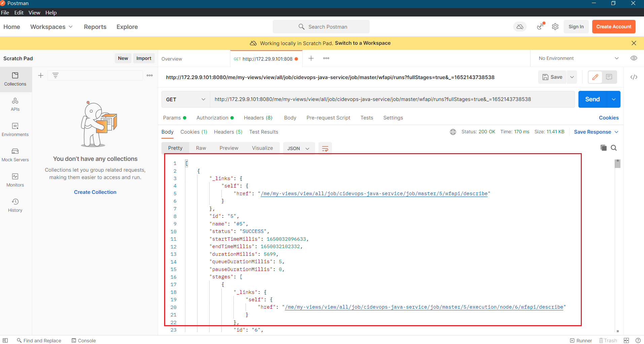Viewport: 644px width, 344px height.
Task: Dismiss the Scratch Pad yellow banner
Action: [634, 43]
